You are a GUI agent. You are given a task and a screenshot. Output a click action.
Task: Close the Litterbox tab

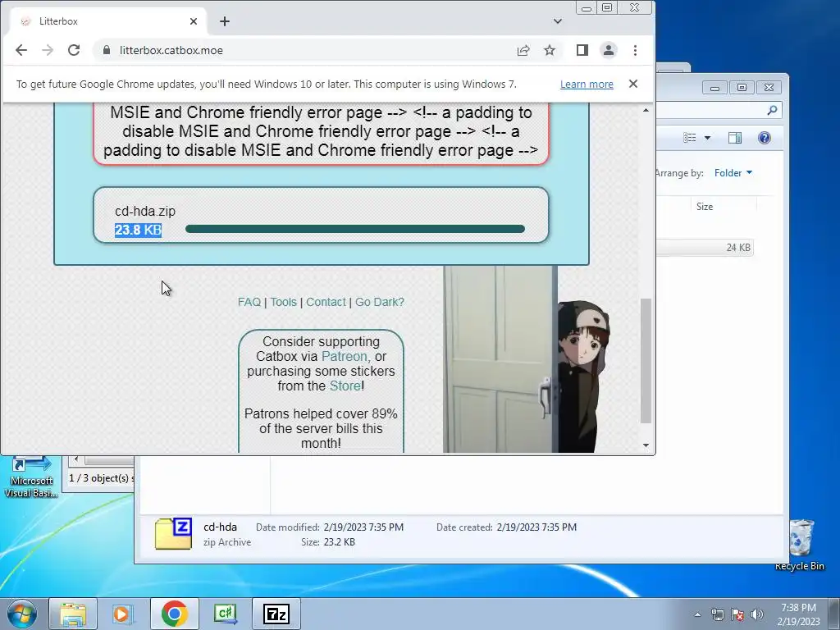pos(194,21)
